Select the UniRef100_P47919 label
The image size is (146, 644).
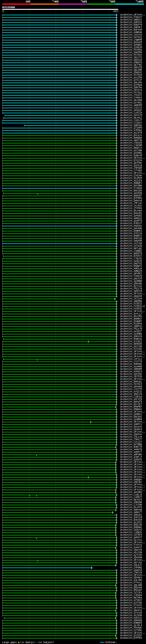coord(131,75)
